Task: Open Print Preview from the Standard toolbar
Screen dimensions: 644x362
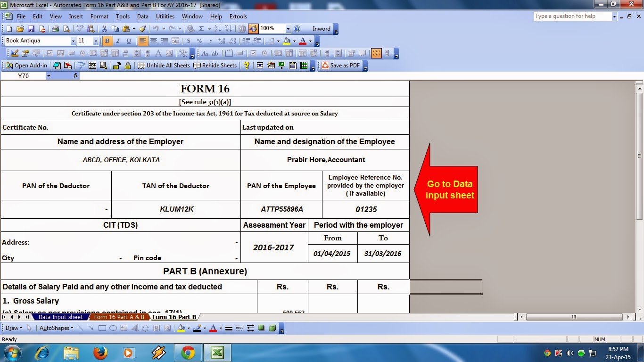Action: coord(66,29)
